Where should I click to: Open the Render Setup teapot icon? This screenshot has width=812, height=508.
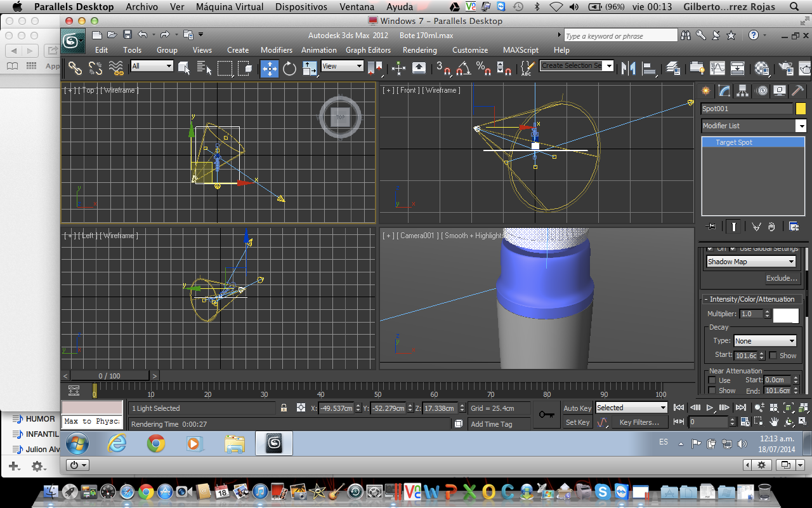[787, 68]
